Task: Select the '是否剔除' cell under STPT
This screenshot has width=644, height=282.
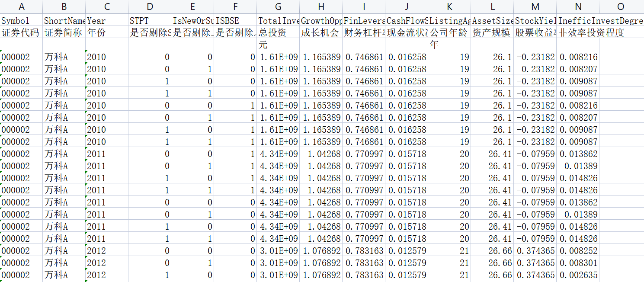Action: coord(150,32)
